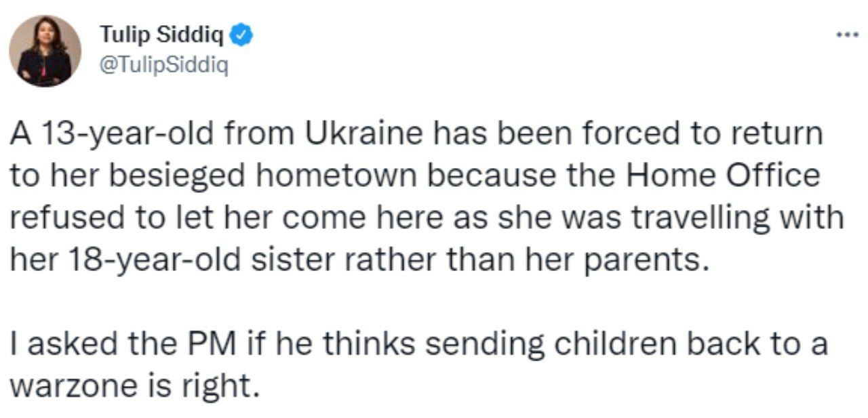The image size is (868, 418).
Task: Open Tulip Siddiq's profile picture
Action: 45,51
